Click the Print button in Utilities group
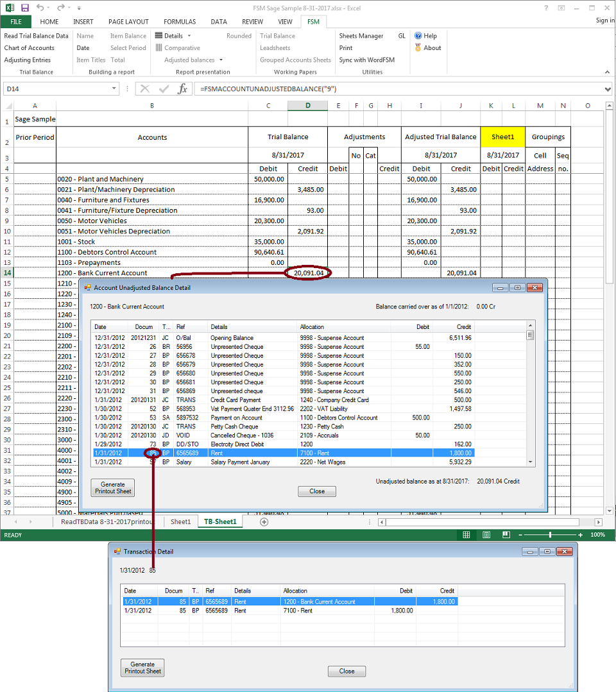The height and width of the screenshot is (692, 616). click(x=346, y=47)
